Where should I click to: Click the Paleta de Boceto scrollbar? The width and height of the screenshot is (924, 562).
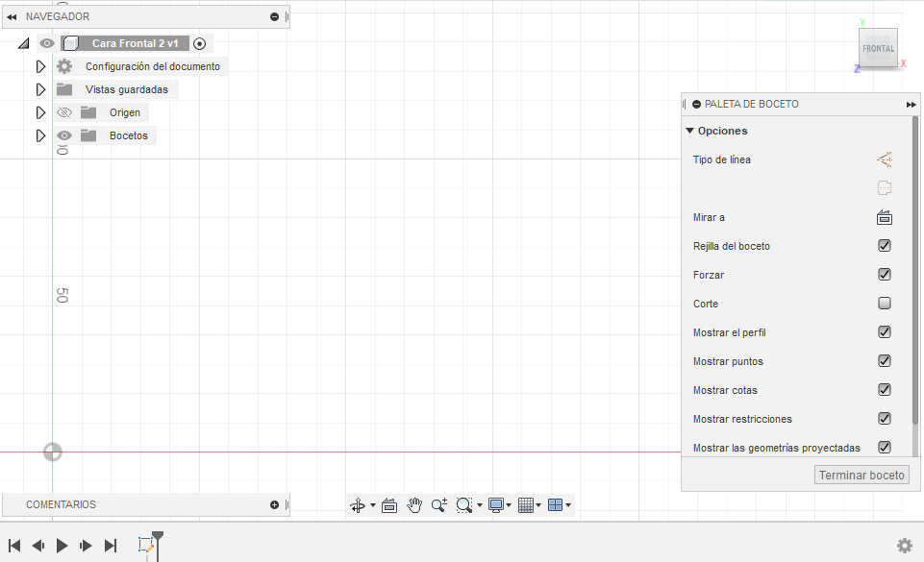click(x=915, y=270)
